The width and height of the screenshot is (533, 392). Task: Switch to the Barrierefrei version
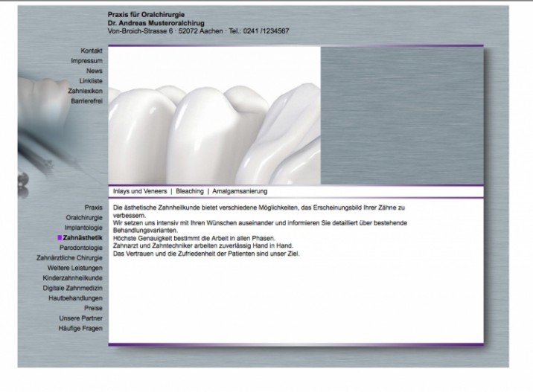86,101
